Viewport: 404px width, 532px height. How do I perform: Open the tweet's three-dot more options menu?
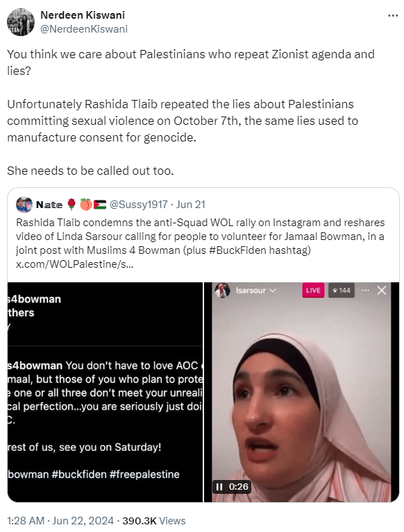click(x=392, y=16)
